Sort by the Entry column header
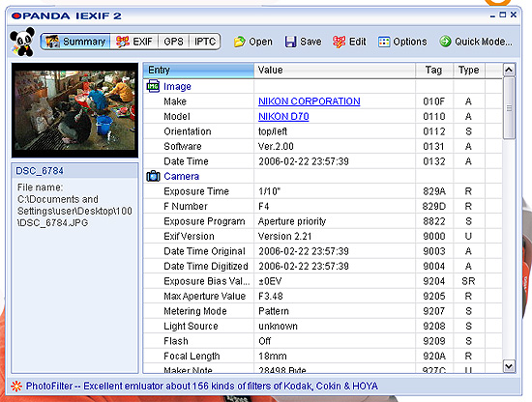The width and height of the screenshot is (532, 402). pyautogui.click(x=198, y=71)
